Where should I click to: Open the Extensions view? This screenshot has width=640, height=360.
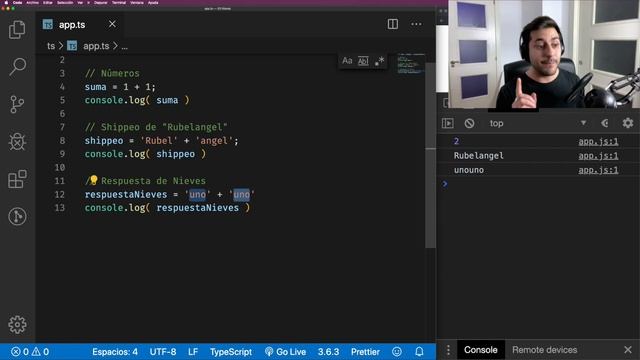(x=17, y=179)
